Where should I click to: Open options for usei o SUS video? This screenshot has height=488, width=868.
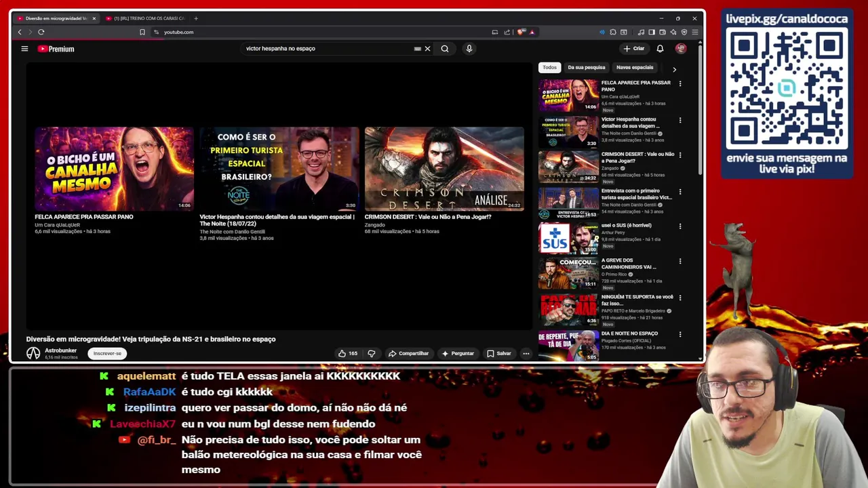[680, 226]
